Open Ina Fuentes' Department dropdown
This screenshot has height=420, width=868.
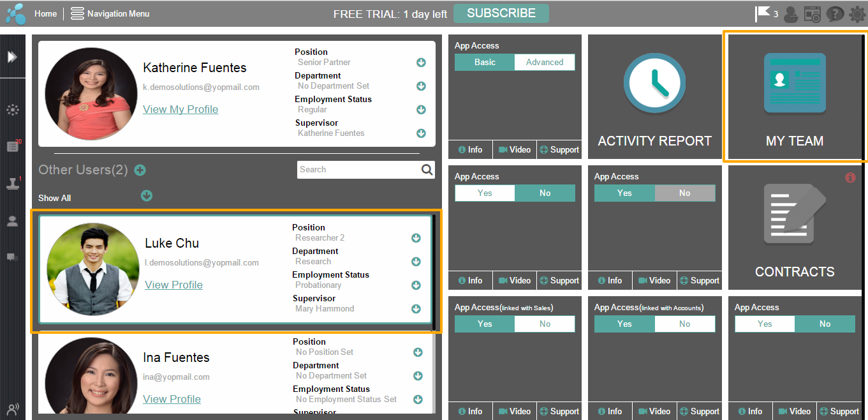point(418,376)
